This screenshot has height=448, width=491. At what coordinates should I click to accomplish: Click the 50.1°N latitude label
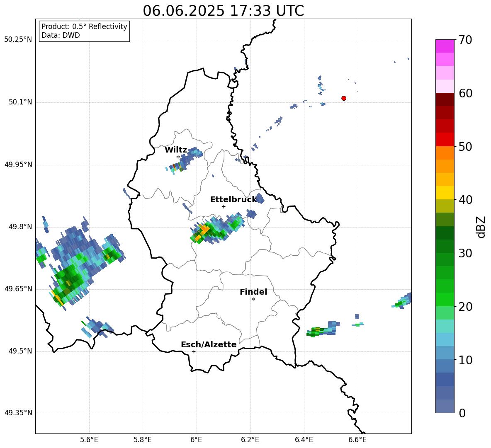pos(20,102)
